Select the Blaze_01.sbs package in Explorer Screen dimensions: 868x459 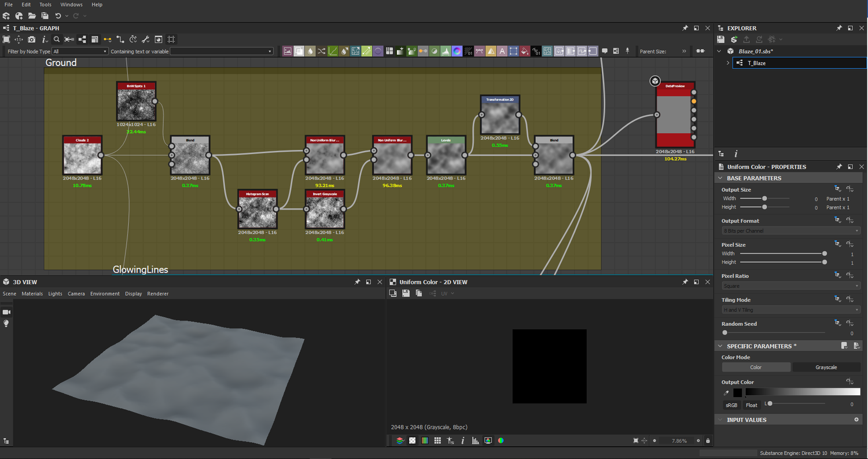point(756,51)
